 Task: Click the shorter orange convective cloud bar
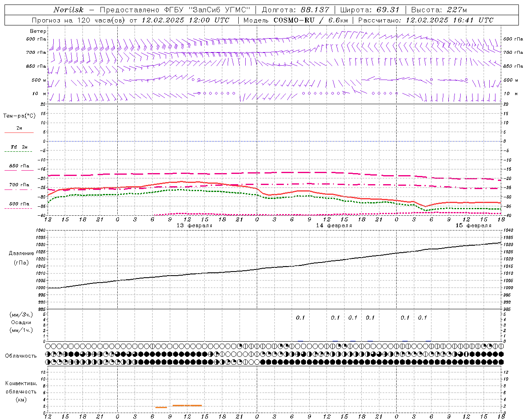pos(161,407)
